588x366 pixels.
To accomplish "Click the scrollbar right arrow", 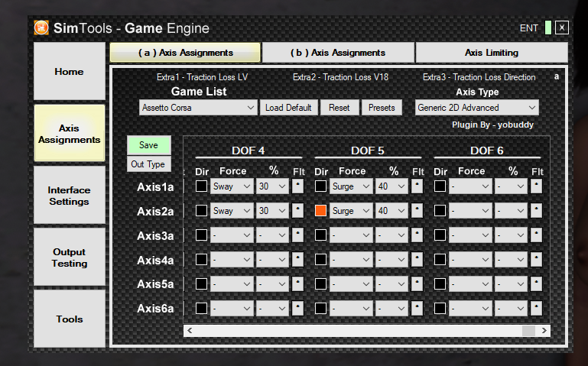I will coord(544,330).
